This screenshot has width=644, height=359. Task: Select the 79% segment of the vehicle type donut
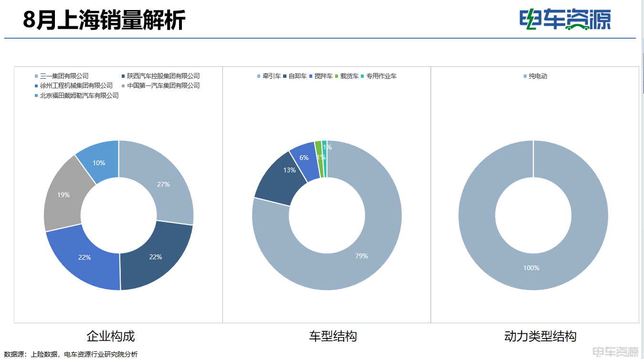coord(361,256)
